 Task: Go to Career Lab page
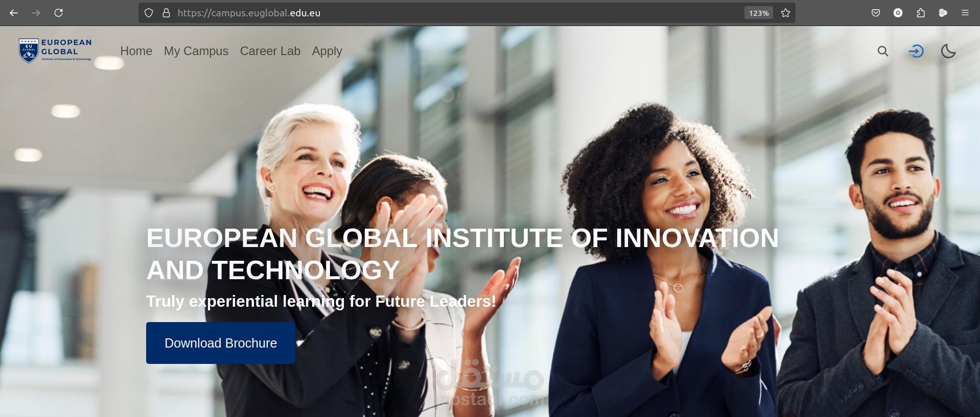click(x=270, y=51)
